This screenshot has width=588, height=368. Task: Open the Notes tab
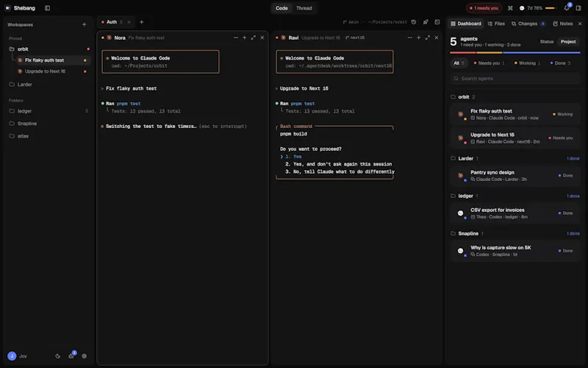[562, 24]
